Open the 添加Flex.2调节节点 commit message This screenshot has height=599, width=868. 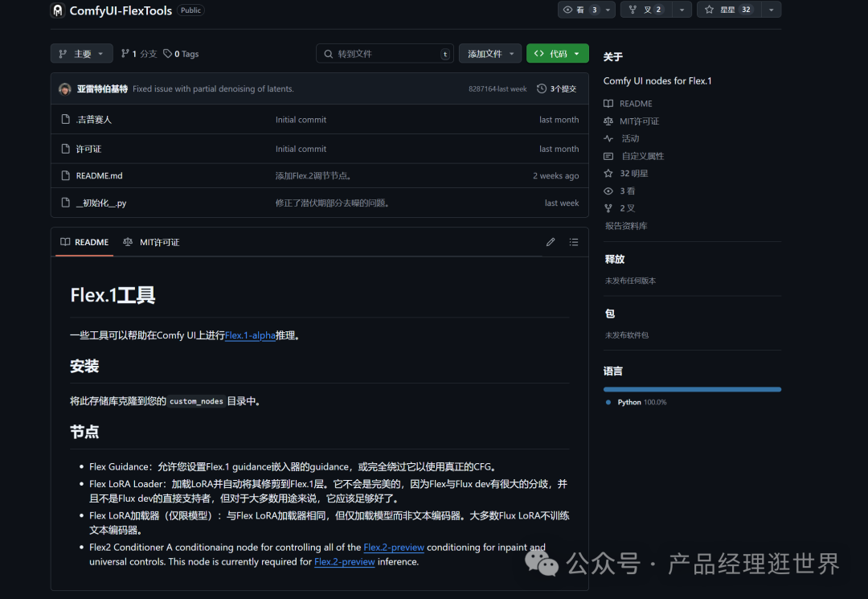click(x=314, y=175)
